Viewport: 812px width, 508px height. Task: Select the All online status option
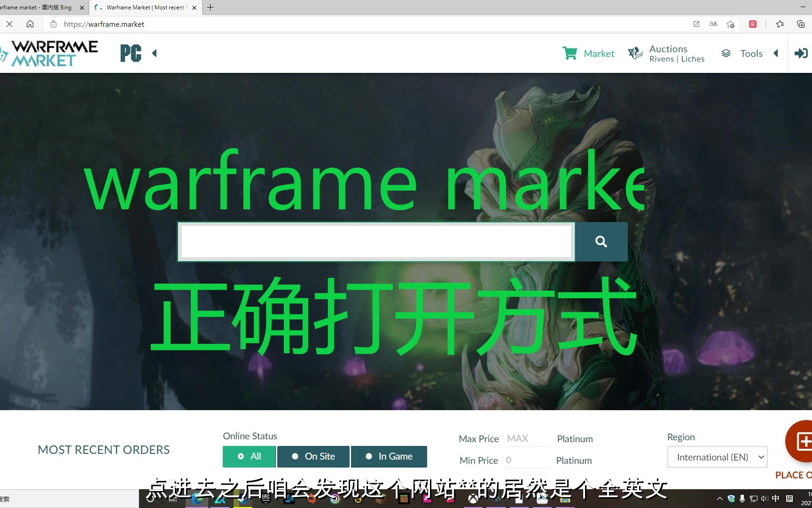click(249, 456)
